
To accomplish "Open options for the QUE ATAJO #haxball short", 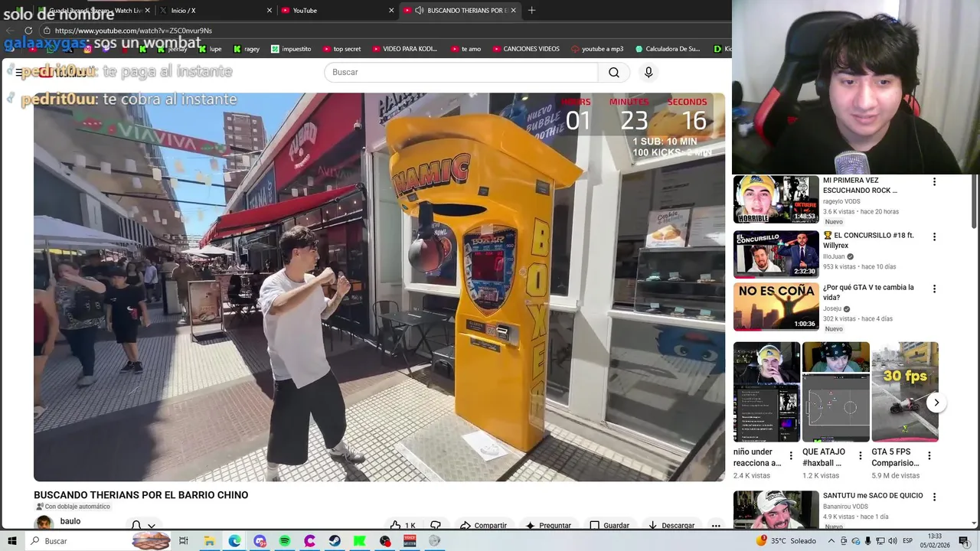I will click(x=860, y=455).
